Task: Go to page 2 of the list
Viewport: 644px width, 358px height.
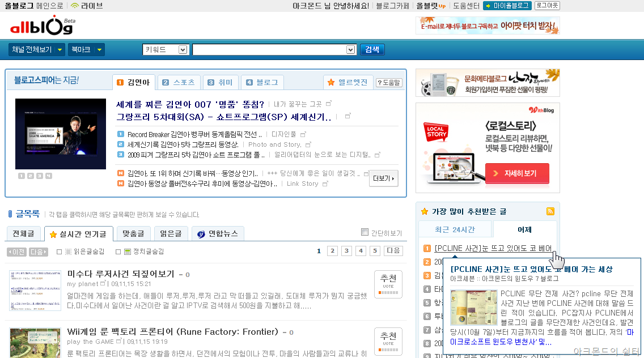Action: [x=332, y=251]
